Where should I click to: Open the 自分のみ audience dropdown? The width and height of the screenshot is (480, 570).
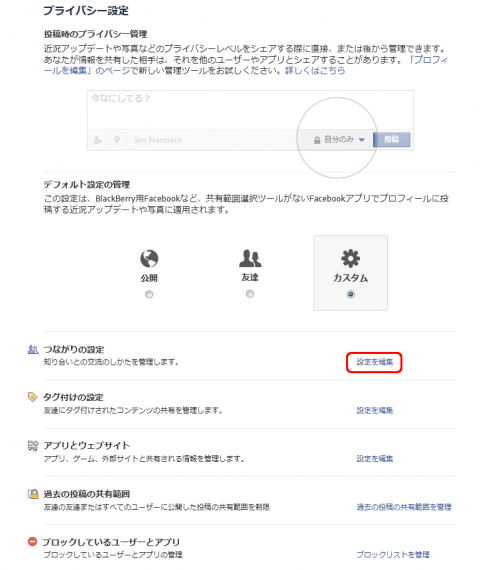pyautogui.click(x=339, y=140)
